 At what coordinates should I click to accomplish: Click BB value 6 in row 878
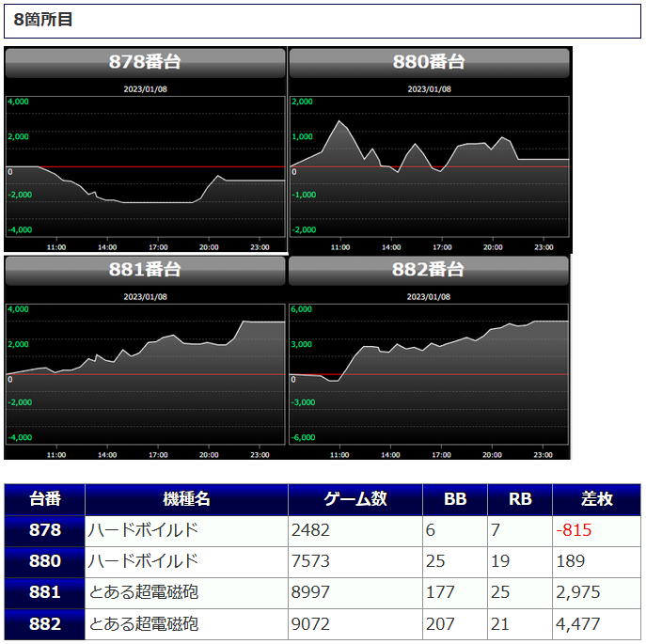431,530
